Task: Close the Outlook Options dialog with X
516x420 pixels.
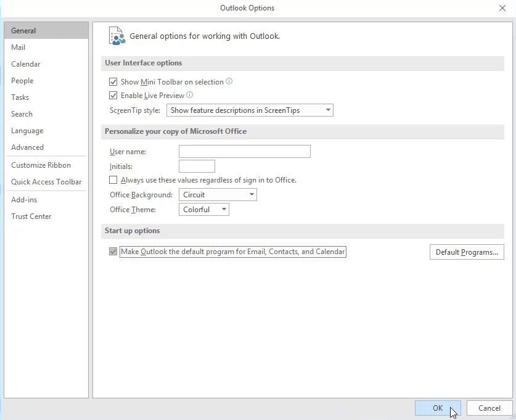Action: (x=502, y=8)
